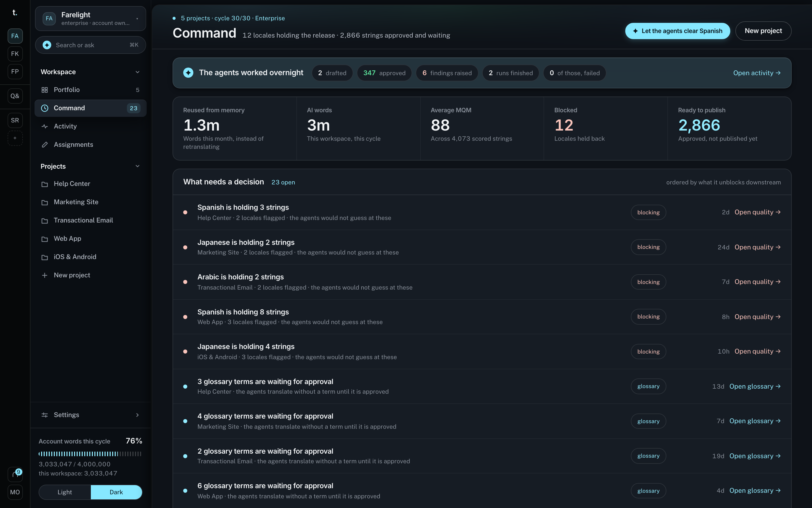Click the FA avatar in the Farelight switcher

coord(49,19)
